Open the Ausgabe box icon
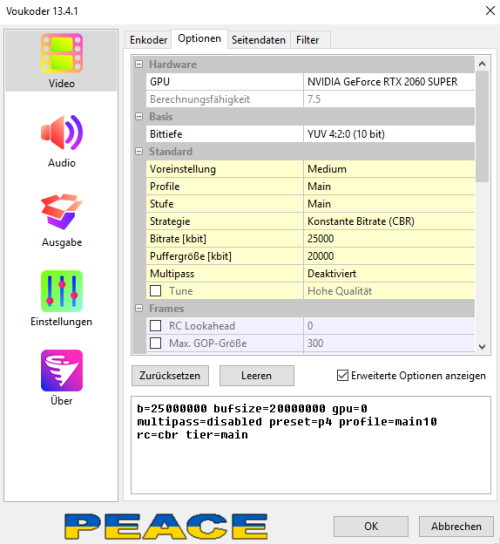 click(x=61, y=212)
